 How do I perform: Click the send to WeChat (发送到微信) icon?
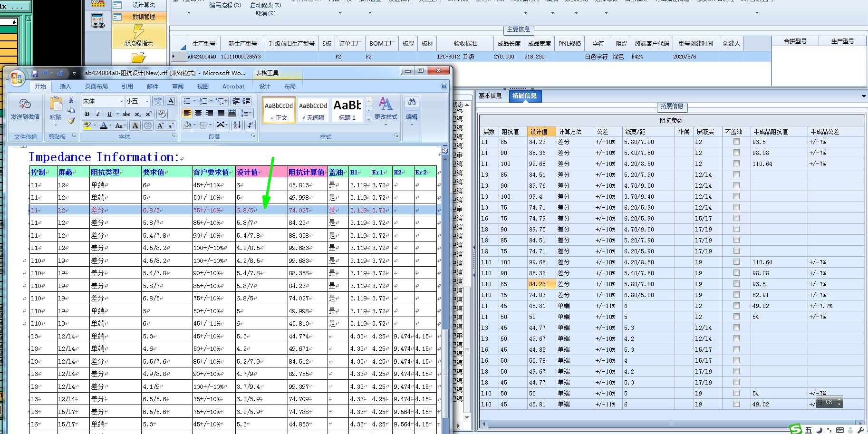[25, 104]
